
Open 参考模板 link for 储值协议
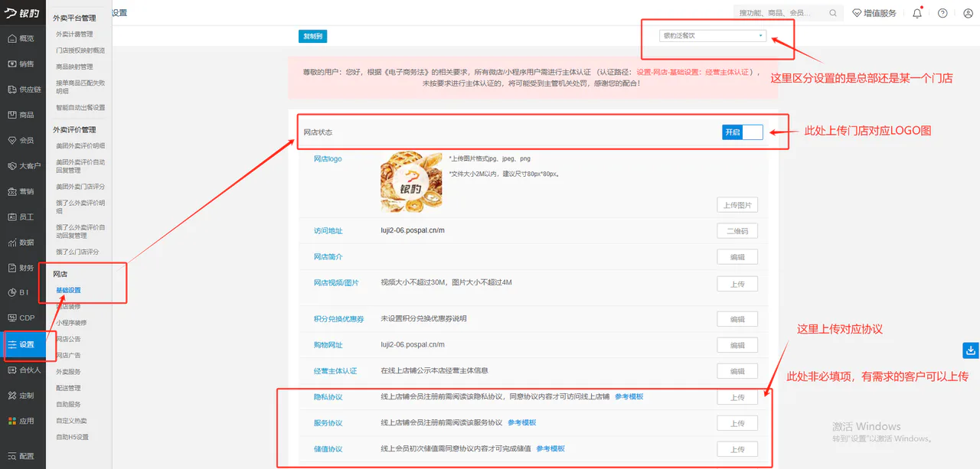(550, 448)
